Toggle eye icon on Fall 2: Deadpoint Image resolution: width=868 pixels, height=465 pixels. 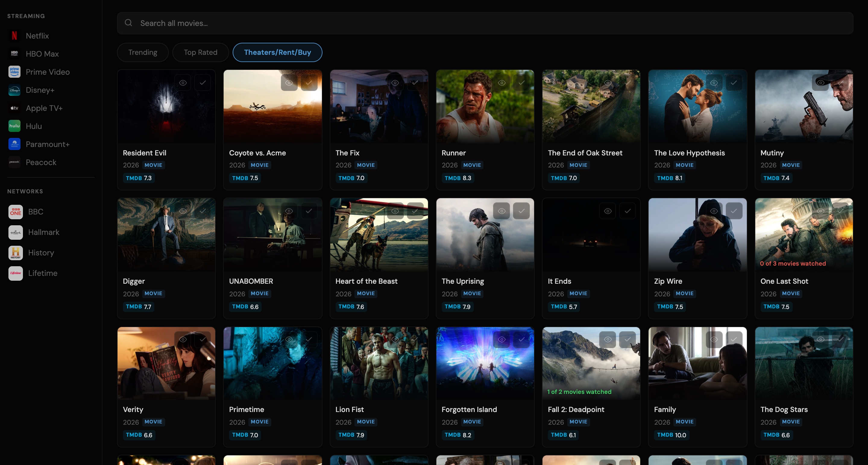click(x=608, y=339)
